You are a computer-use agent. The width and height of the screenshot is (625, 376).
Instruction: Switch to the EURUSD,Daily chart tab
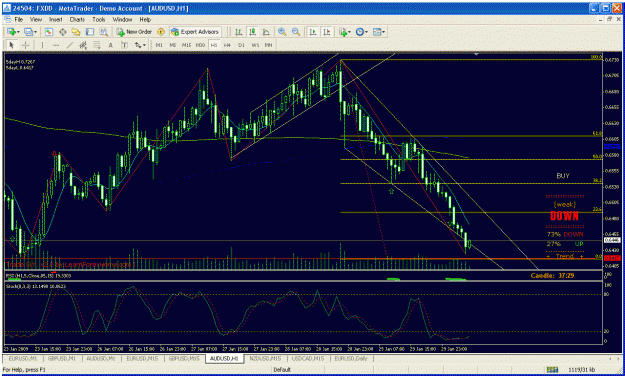351,358
